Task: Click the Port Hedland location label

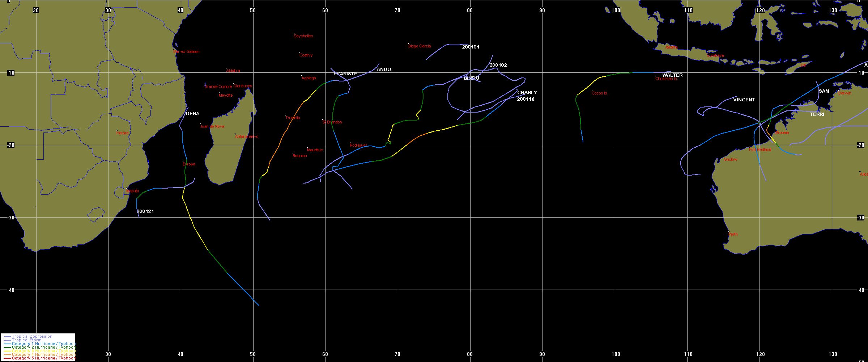Action: (760, 150)
